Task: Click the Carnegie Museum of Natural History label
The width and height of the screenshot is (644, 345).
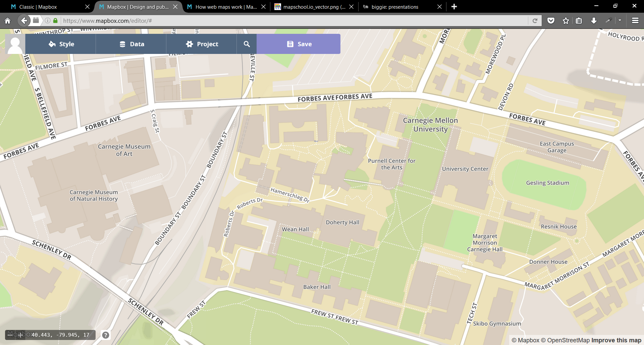Action: point(94,196)
